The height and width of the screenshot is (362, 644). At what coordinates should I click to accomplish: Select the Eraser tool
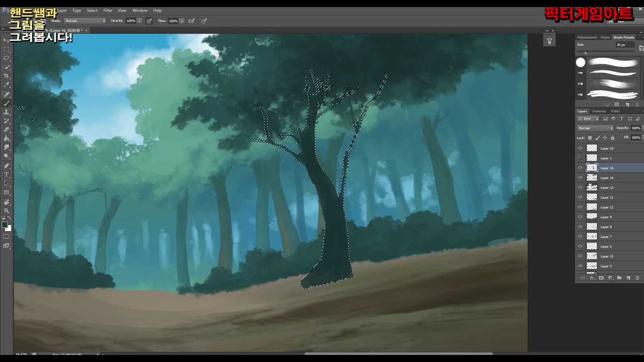point(7,130)
